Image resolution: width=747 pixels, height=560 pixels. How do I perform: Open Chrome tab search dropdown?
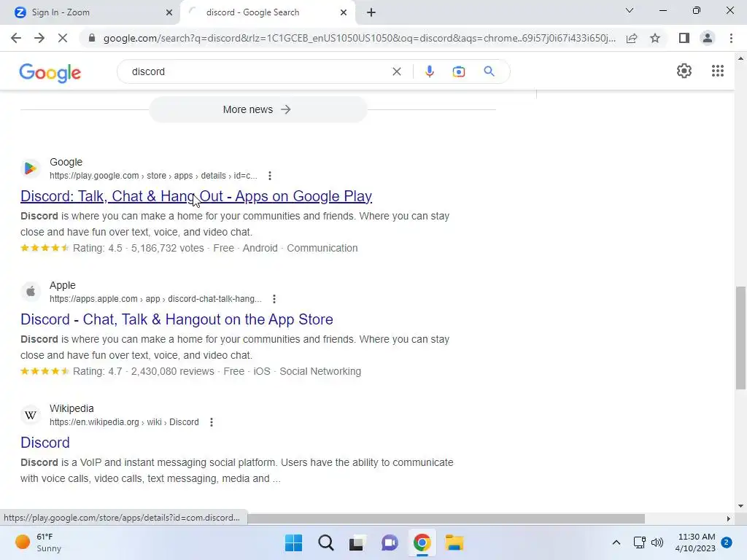tap(630, 10)
